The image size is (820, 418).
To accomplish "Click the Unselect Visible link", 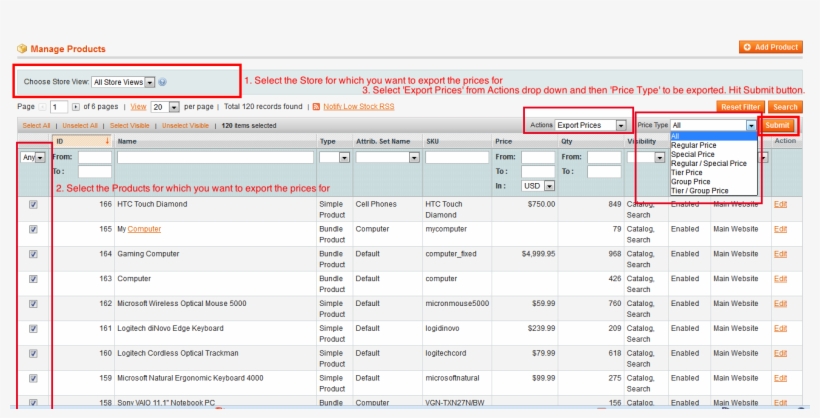I will (x=185, y=126).
